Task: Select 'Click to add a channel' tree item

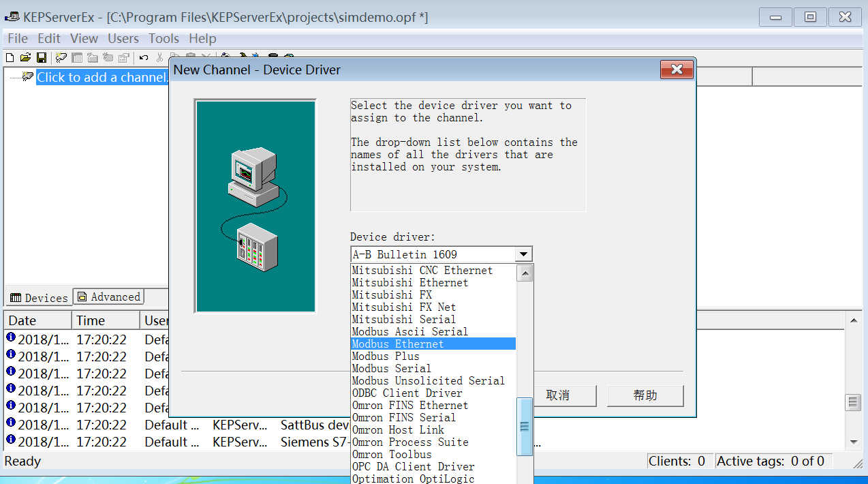Action: (102, 77)
